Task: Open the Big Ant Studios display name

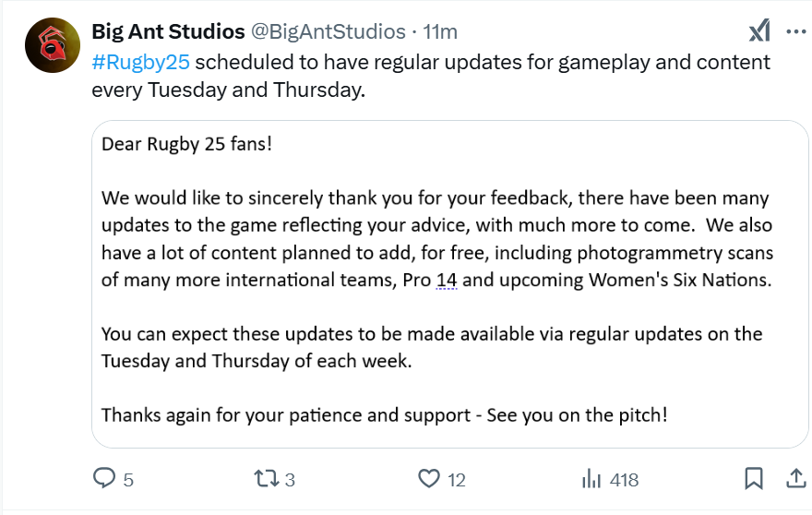Action: coord(168,31)
